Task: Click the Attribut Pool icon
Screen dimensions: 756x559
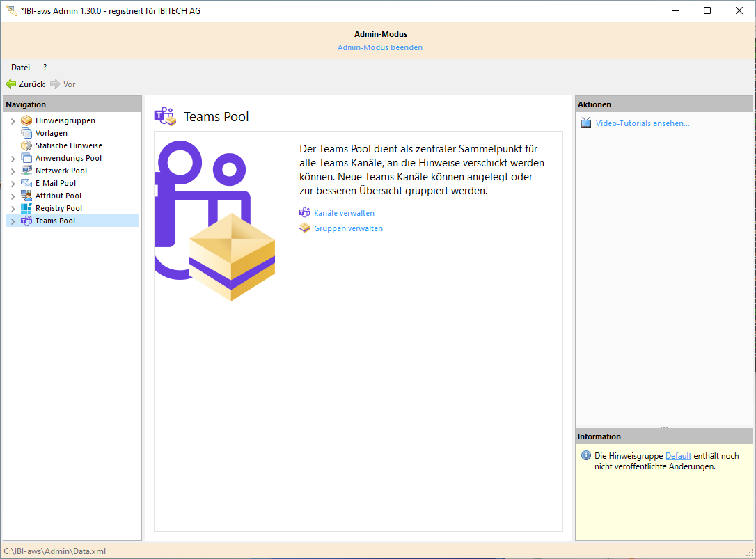Action: point(26,196)
